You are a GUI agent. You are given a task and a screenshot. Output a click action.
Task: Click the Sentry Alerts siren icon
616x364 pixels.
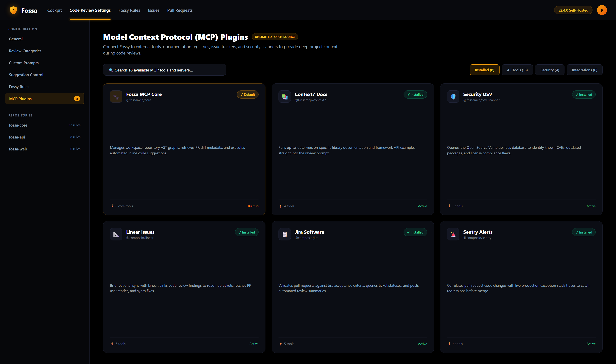tap(453, 234)
